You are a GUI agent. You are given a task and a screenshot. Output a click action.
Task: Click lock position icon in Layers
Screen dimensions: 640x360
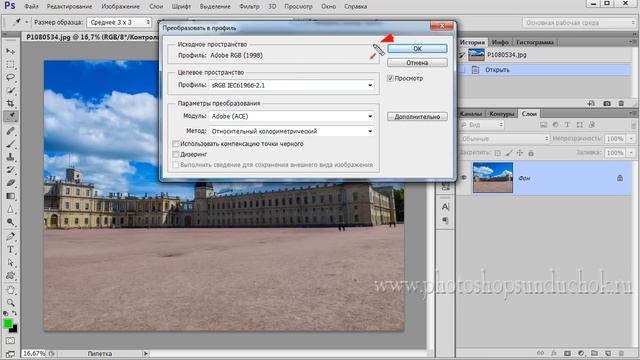[x=520, y=153]
